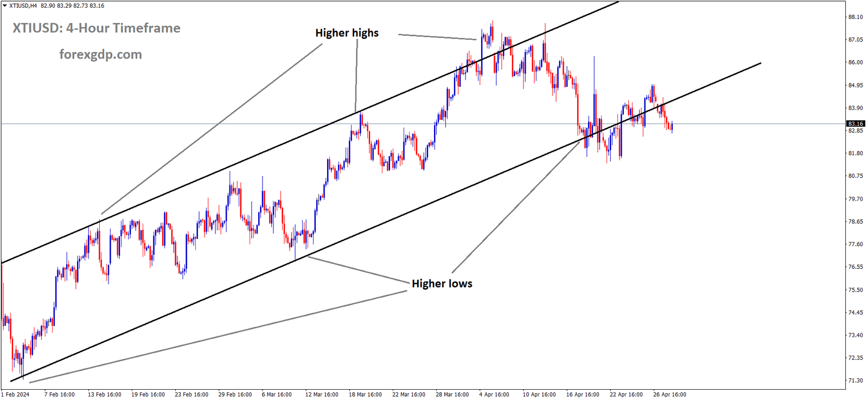The image size is (868, 400).
Task: Click the 78.65 price axis label
Action: (x=856, y=222)
